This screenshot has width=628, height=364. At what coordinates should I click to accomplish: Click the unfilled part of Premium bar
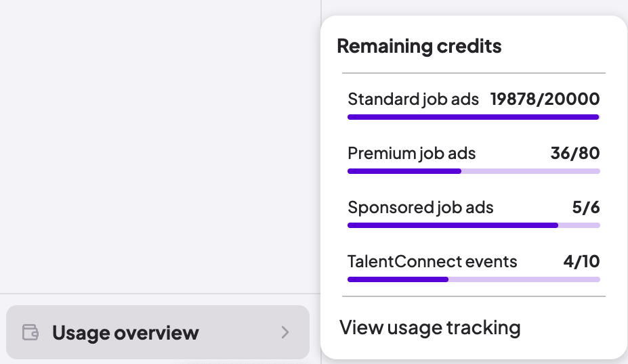click(530, 171)
